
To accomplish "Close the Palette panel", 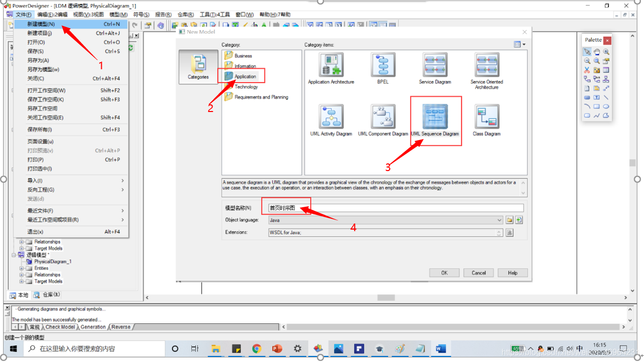I will 607,40.
